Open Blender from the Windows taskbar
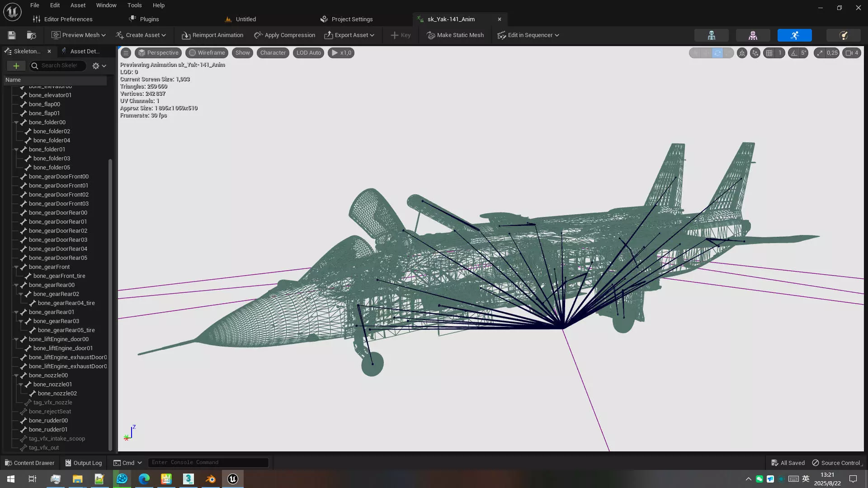The width and height of the screenshot is (868, 488). click(211, 479)
